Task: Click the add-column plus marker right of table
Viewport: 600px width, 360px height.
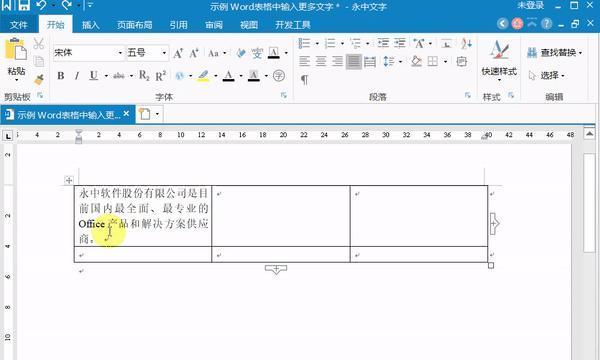Action: (x=494, y=223)
